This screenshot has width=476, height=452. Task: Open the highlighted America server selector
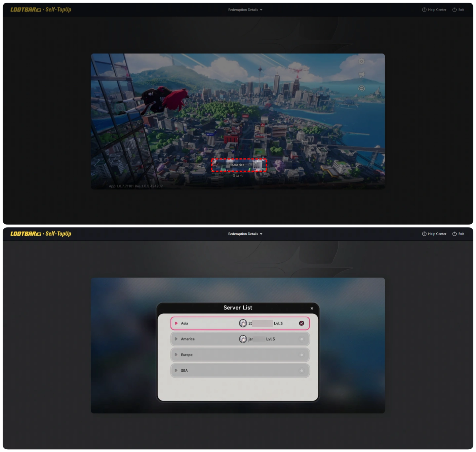(239, 165)
